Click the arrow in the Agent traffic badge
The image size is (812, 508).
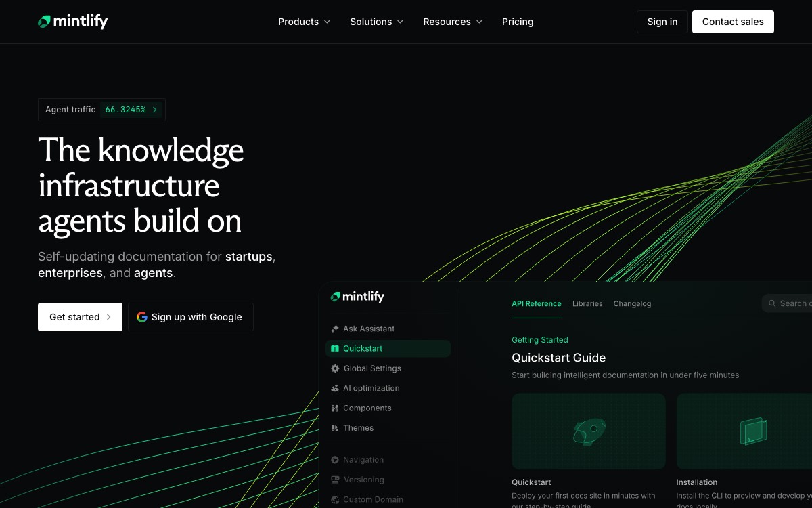point(154,110)
